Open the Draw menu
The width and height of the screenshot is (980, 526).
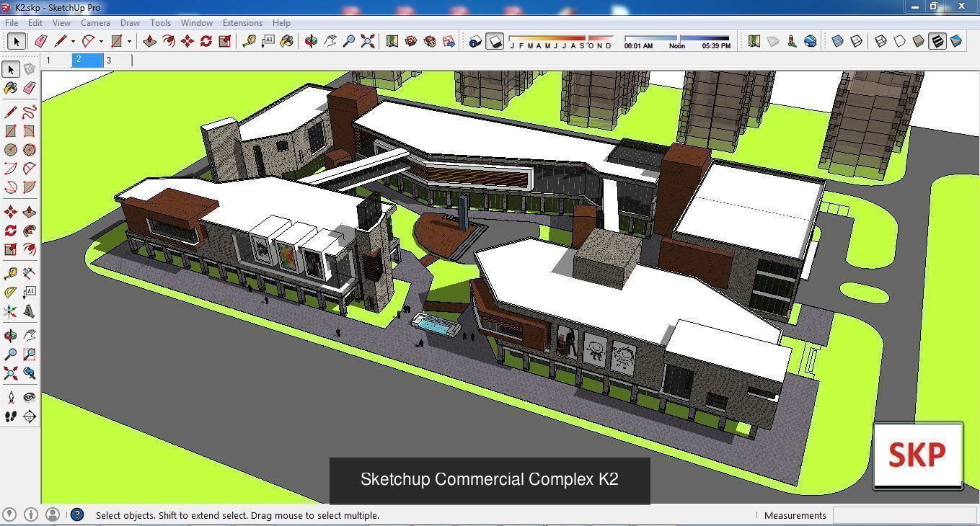point(130,23)
